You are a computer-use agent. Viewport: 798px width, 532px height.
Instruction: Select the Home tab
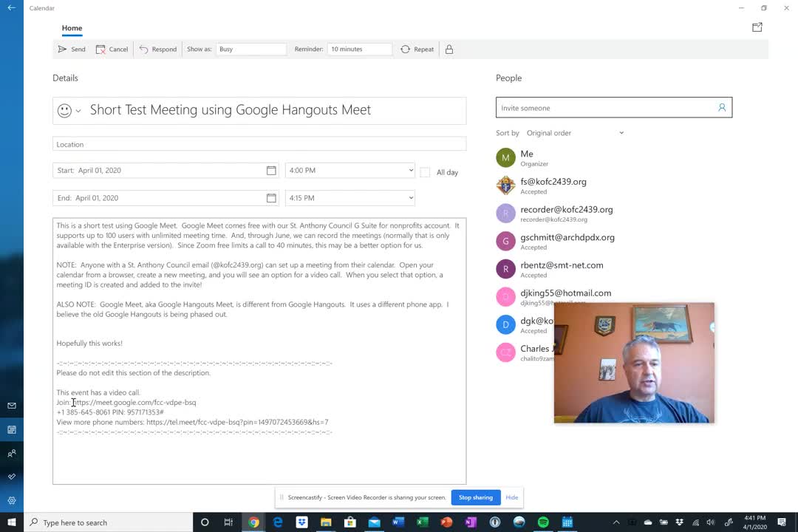point(72,28)
